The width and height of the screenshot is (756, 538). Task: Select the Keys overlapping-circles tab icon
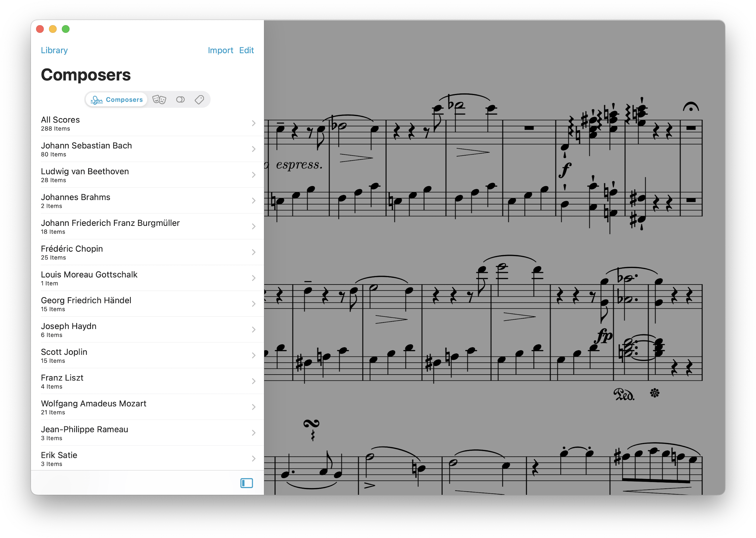tap(180, 99)
